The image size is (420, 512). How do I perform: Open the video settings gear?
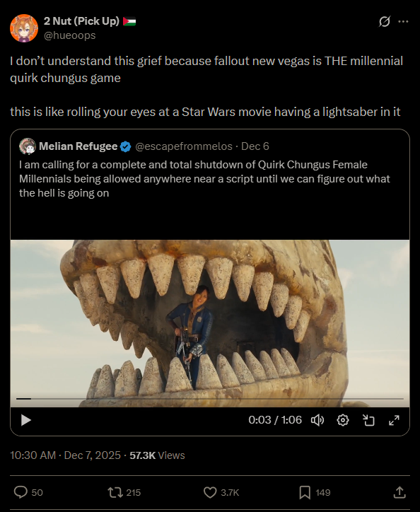pos(343,420)
